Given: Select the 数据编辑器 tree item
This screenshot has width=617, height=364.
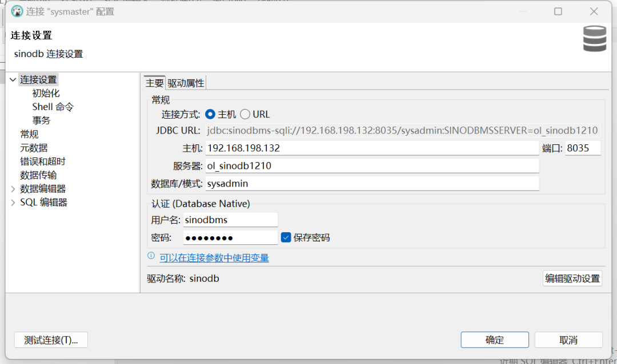Looking at the screenshot, I should click(x=43, y=189).
